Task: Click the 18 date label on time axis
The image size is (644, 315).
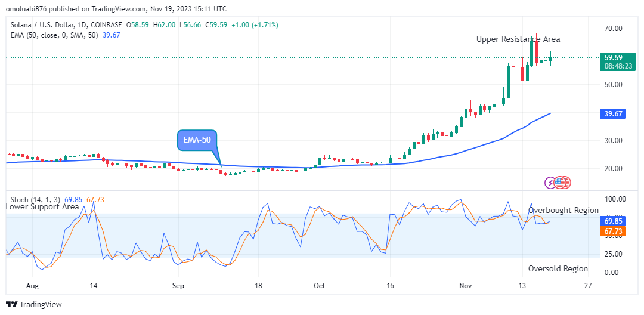Action: (x=258, y=285)
